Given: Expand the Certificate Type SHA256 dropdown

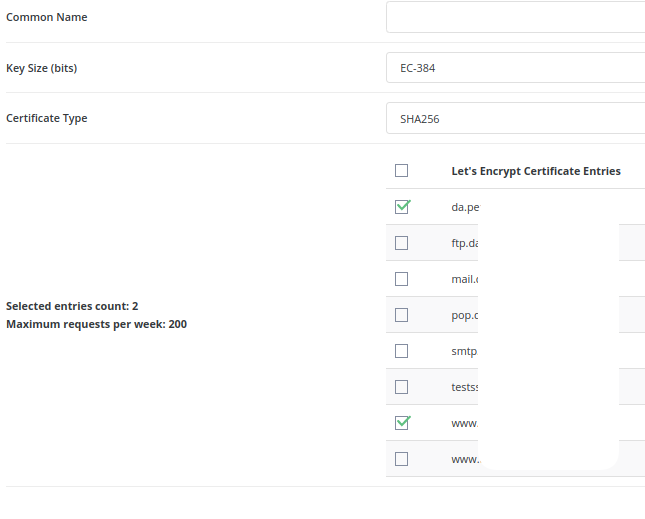Looking at the screenshot, I should click(515, 118).
